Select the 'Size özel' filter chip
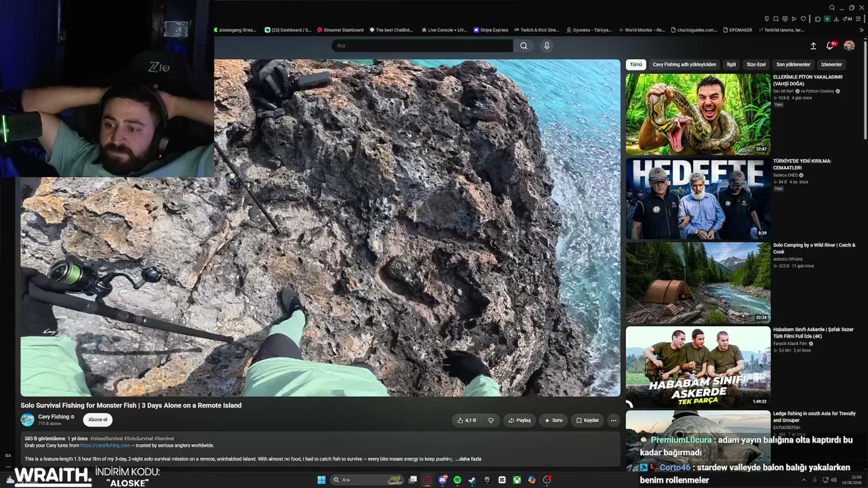Viewport: 868px width, 488px height. click(756, 64)
